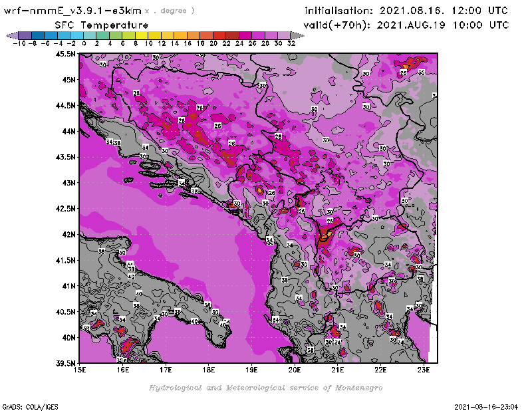
Task: Click the latitude label '45.5N'
Action: (65, 54)
